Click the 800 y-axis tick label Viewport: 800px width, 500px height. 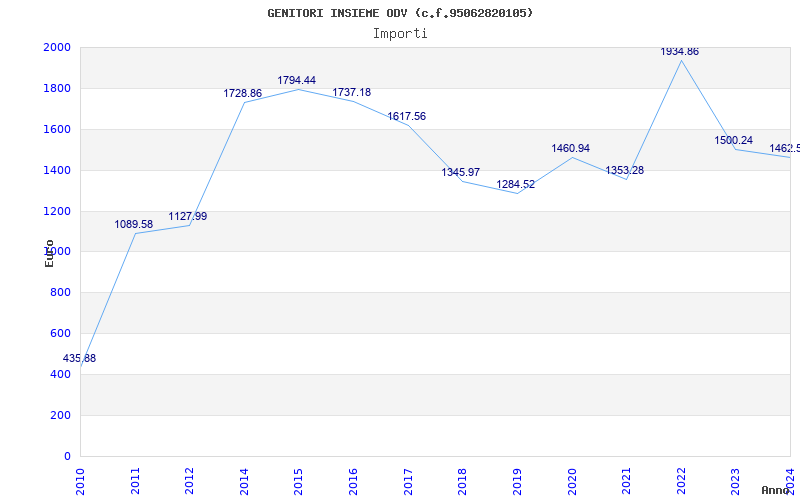pyautogui.click(x=61, y=292)
